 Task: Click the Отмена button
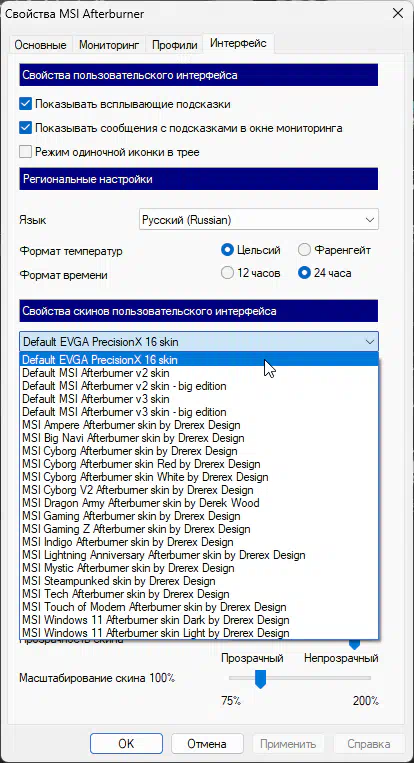pyautogui.click(x=207, y=744)
